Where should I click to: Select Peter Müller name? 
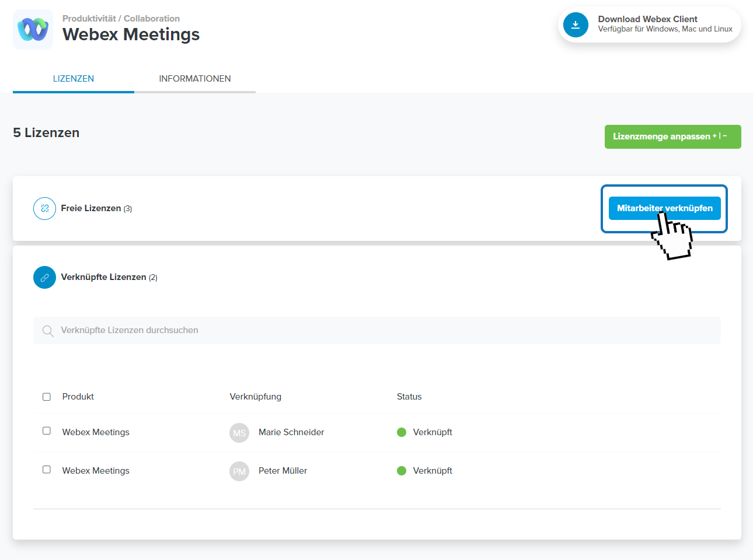click(283, 471)
